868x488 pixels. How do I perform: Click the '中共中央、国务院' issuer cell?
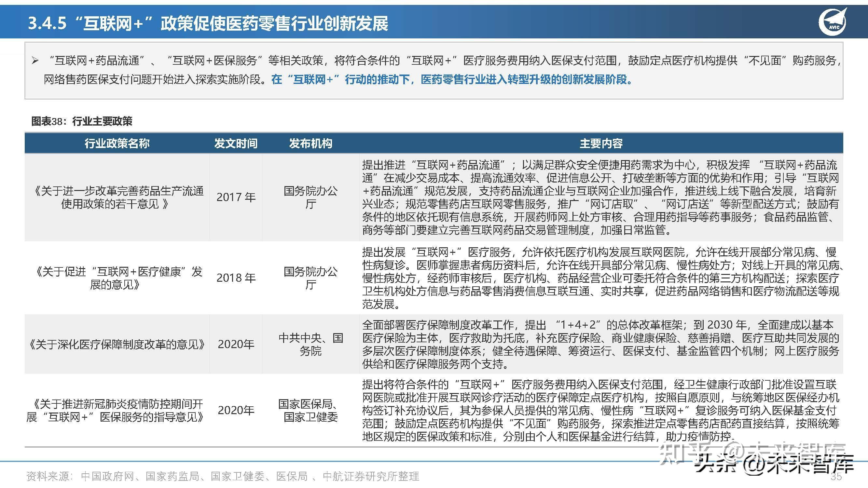311,344
